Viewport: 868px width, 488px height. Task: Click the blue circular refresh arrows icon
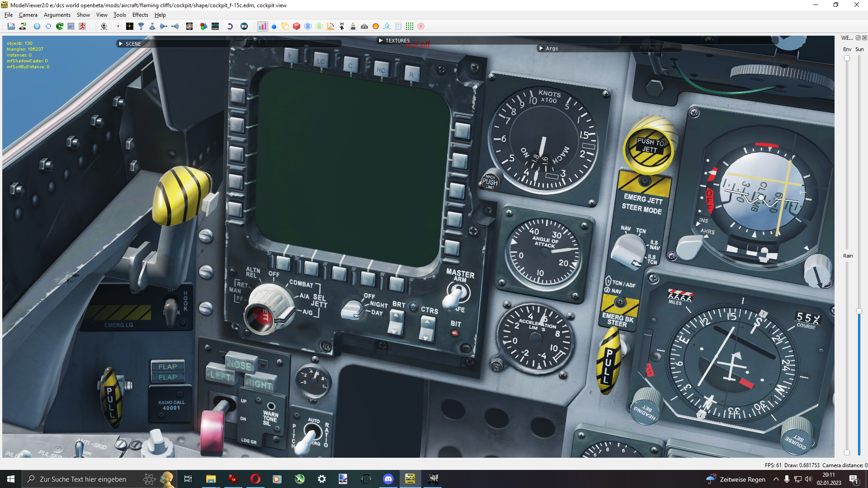tap(48, 26)
